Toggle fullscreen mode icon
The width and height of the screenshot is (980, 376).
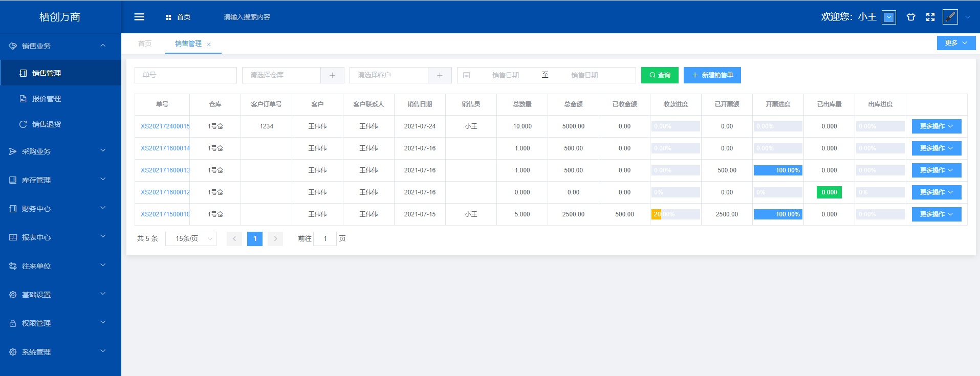pyautogui.click(x=930, y=17)
